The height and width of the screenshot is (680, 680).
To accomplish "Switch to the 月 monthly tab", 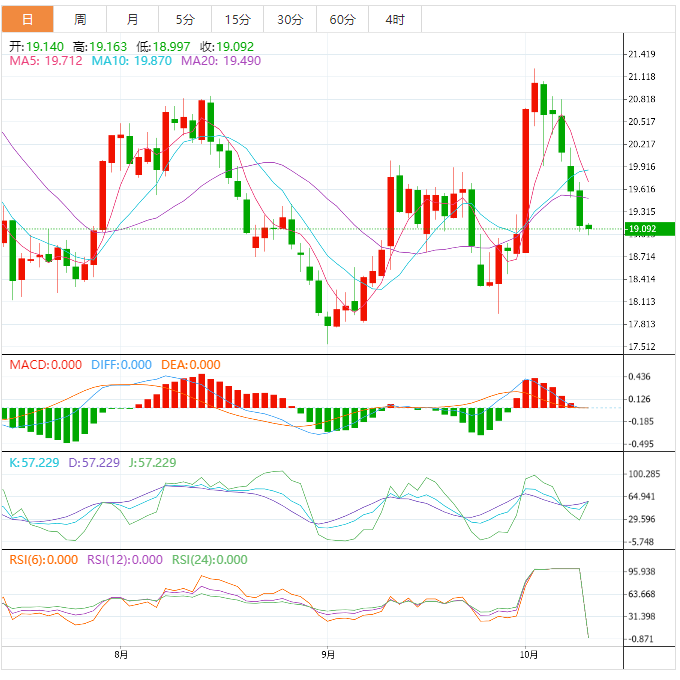I will coord(132,20).
